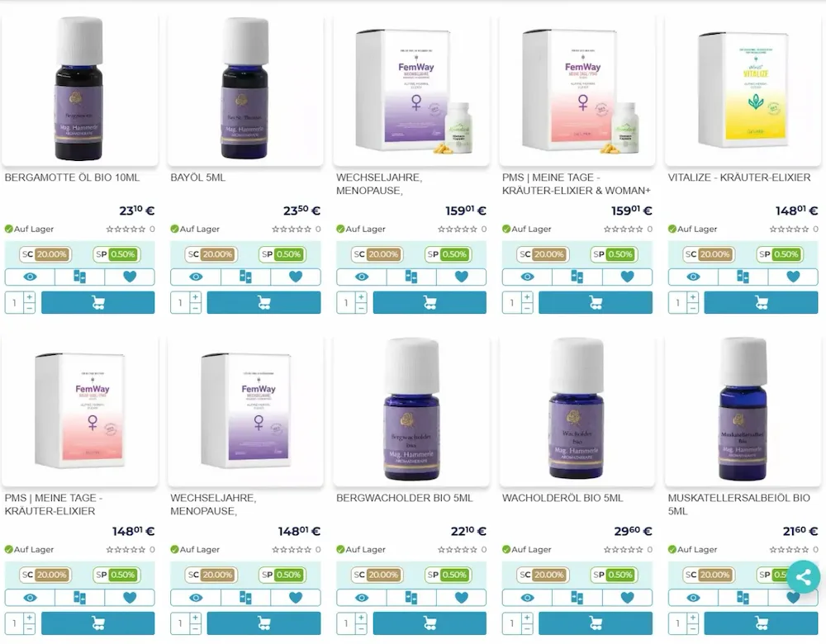Click SC 20.00% badge on Bergamotte Öl
826x644 pixels.
(45, 254)
